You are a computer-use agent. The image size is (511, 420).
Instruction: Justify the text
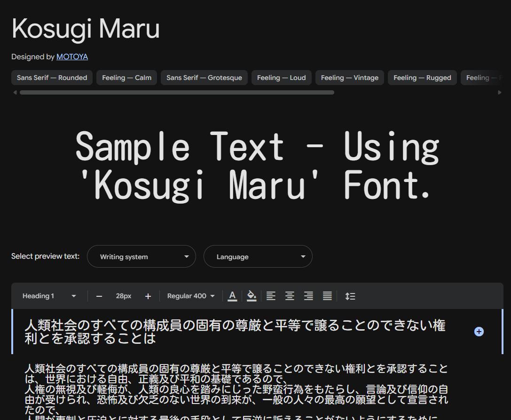click(327, 296)
